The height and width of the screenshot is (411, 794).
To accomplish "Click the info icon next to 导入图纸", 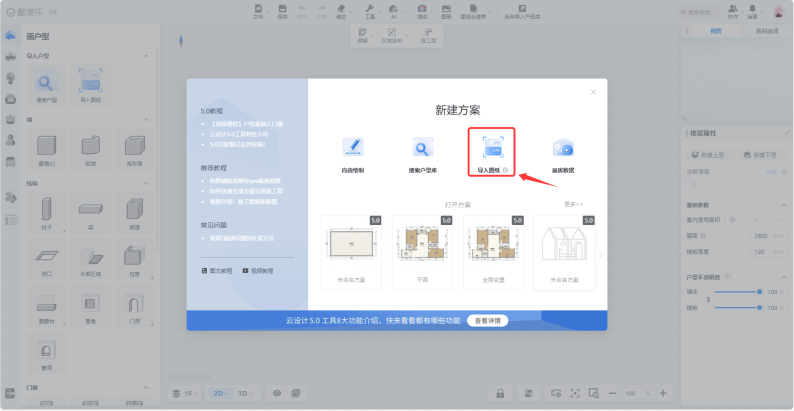I will (x=505, y=171).
